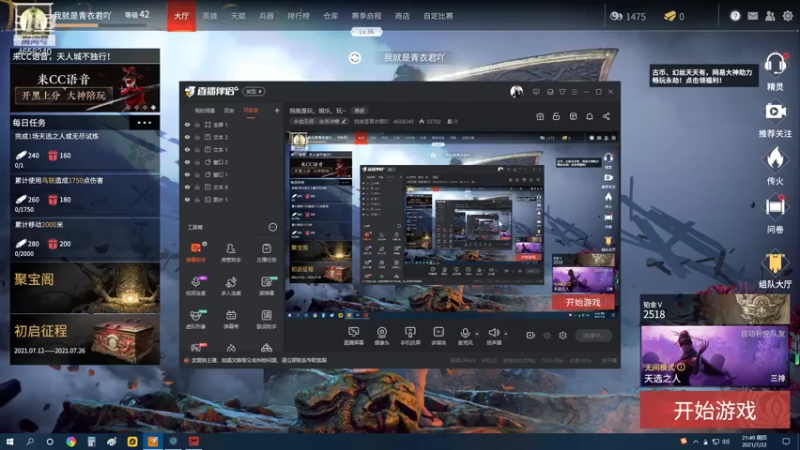Collapse the 工具箱 toolbox section
Image resolution: width=800 pixels, height=450 pixels.
(273, 227)
